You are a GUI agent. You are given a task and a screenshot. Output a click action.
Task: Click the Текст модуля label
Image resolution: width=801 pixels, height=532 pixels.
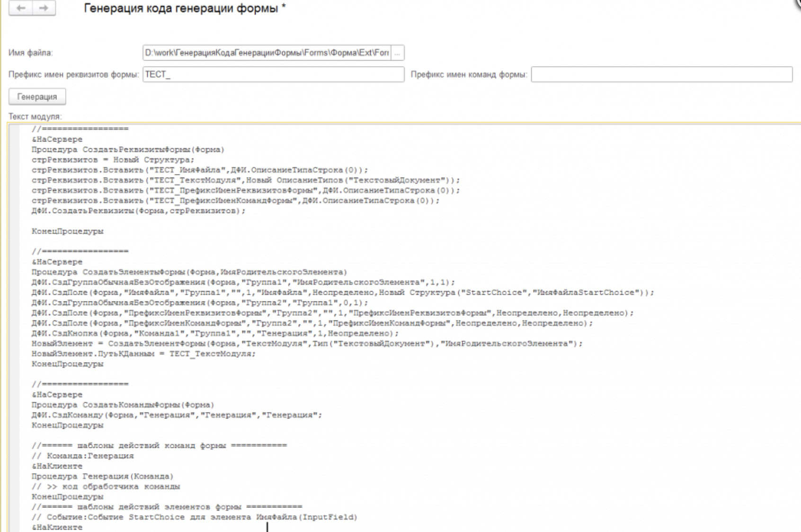point(35,116)
